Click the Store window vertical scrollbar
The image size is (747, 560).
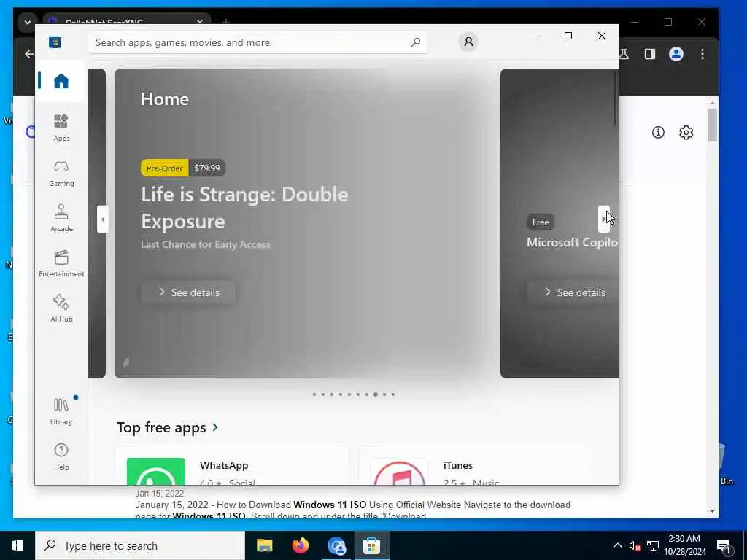click(x=615, y=98)
